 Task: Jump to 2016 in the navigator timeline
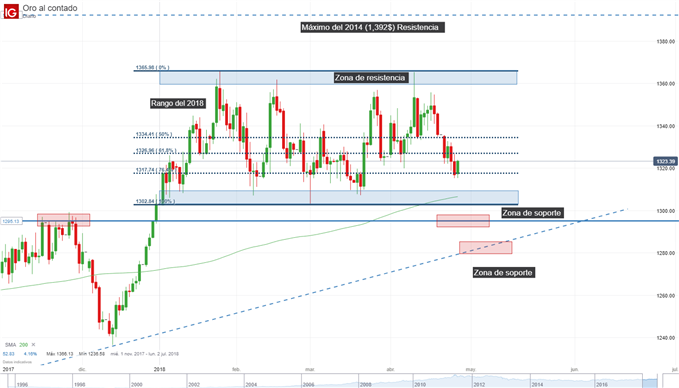602,384
